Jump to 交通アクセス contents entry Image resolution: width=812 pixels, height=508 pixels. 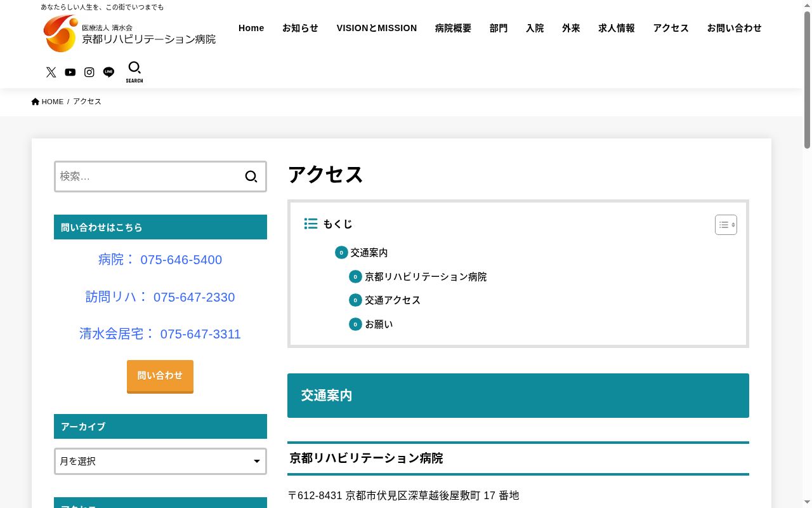point(393,300)
